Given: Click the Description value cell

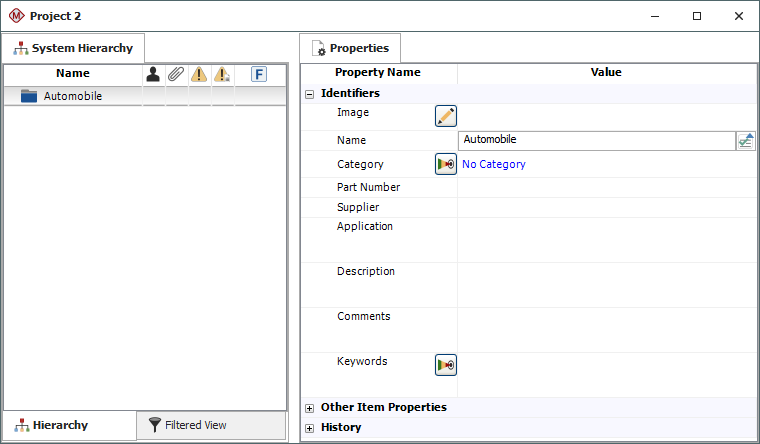Looking at the screenshot, I should tap(607, 284).
